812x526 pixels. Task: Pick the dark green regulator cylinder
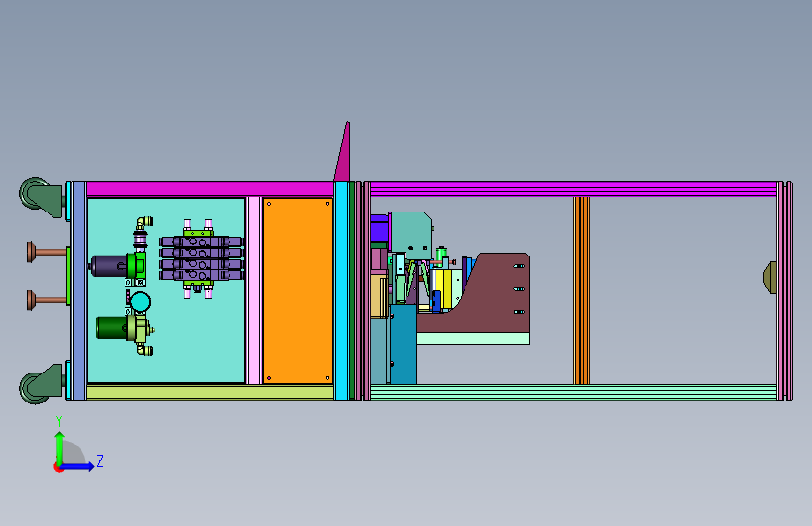(x=111, y=328)
